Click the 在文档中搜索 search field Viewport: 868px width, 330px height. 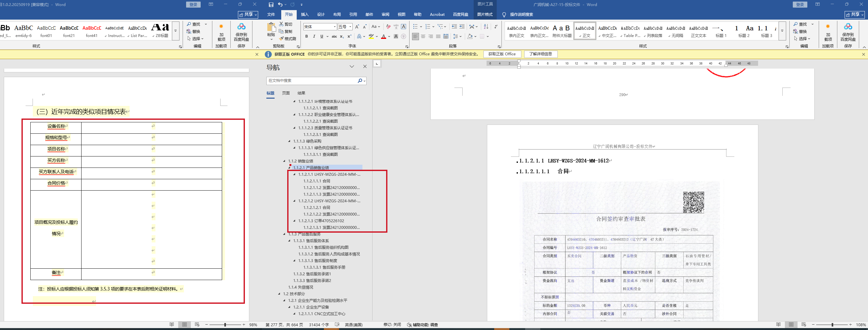pos(312,81)
